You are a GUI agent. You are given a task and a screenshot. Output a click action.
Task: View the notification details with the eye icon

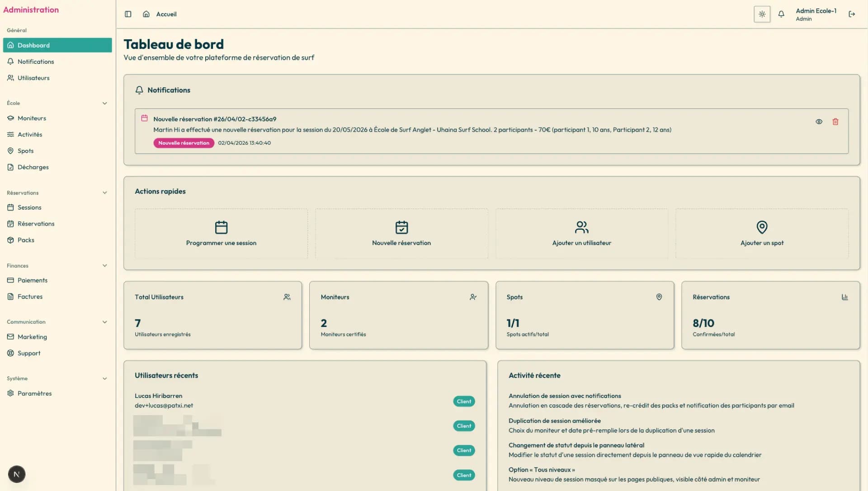point(819,122)
